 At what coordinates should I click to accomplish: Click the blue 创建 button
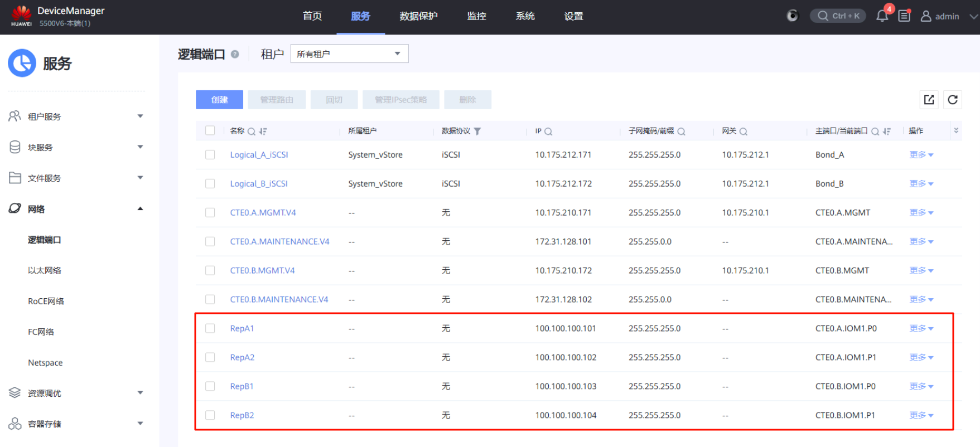point(219,100)
